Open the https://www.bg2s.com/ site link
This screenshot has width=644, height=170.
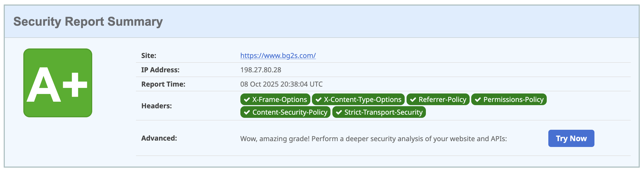pyautogui.click(x=278, y=56)
